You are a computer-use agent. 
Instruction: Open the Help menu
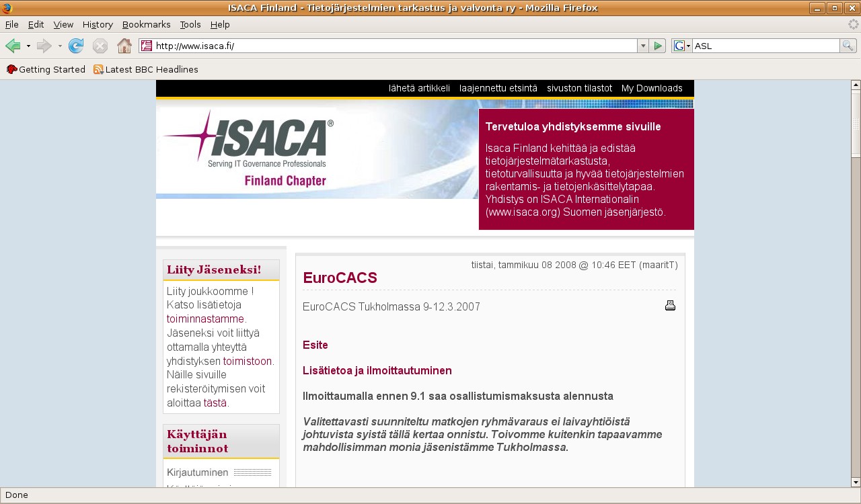pos(220,24)
